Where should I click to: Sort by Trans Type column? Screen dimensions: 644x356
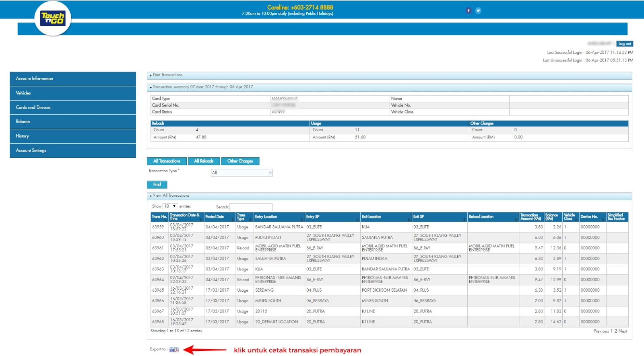pos(244,217)
